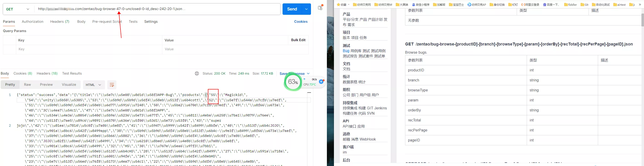The width and height of the screenshot is (644, 166).
Task: Open the Send button dropdown arrow
Action: (306, 9)
